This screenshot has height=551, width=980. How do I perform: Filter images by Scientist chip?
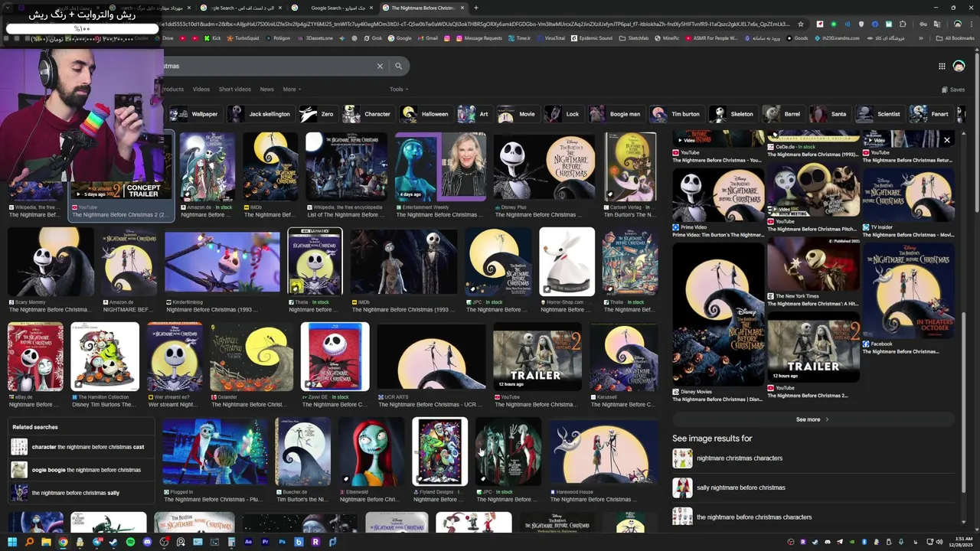880,114
